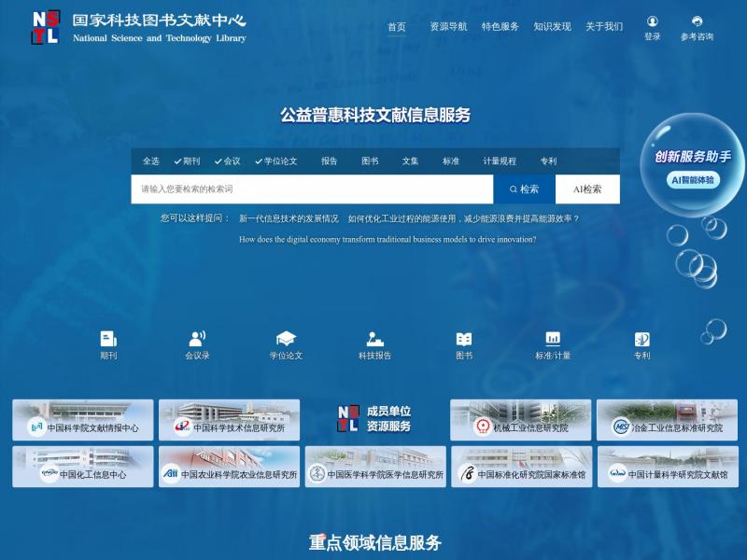Check the 图书 resource type
Image resolution: width=747 pixels, height=560 pixels.
pyautogui.click(x=370, y=161)
